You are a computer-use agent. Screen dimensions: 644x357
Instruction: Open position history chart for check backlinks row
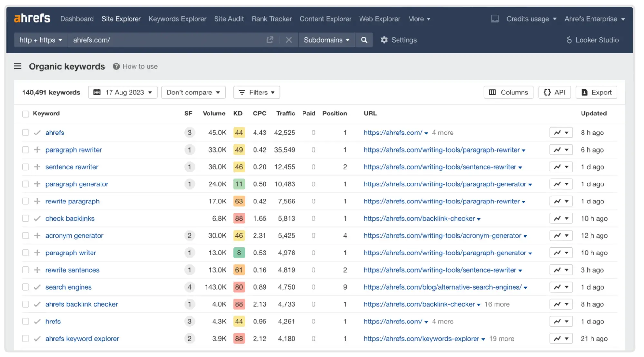(561, 218)
